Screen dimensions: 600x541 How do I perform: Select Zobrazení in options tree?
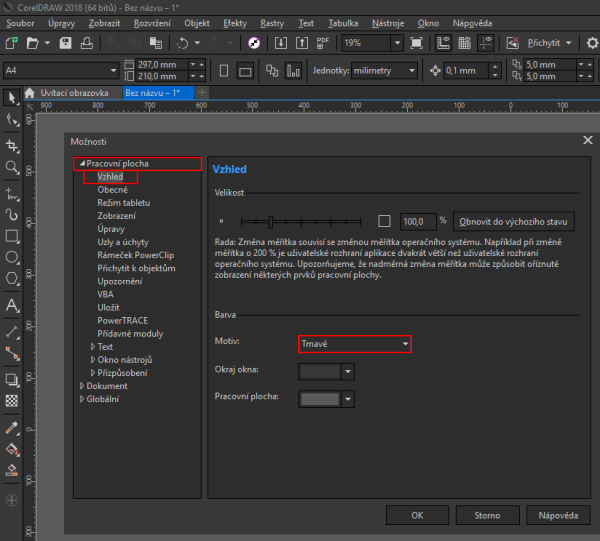tap(116, 216)
